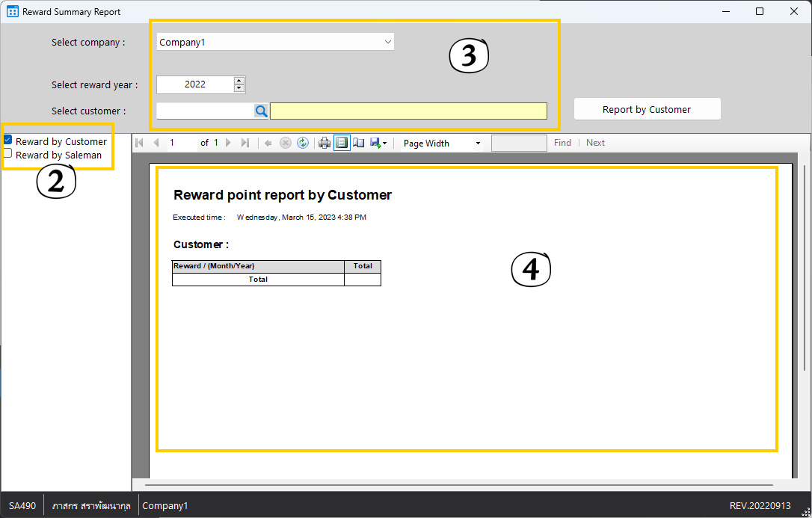The image size is (812, 518).
Task: Open the Select company dropdown
Action: click(x=387, y=42)
